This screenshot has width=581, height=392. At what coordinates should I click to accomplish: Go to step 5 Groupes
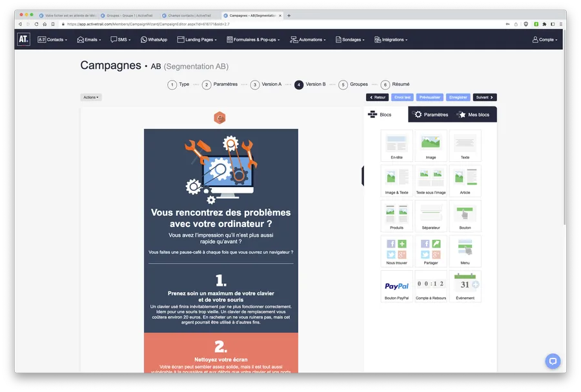pyautogui.click(x=353, y=84)
